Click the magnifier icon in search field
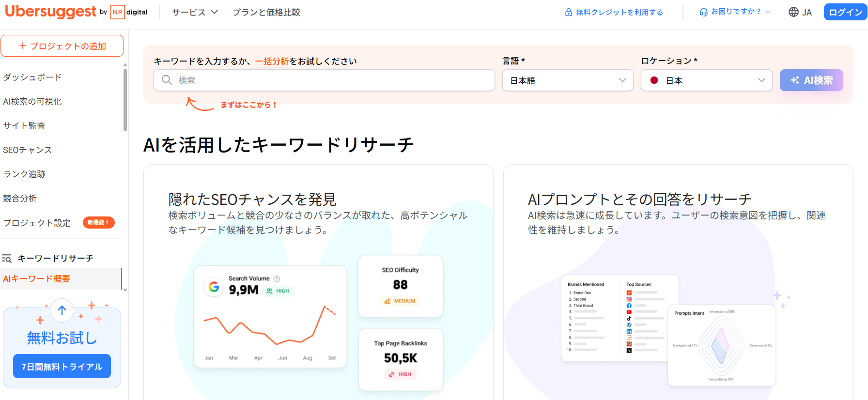Image resolution: width=868 pixels, height=400 pixels. [167, 80]
